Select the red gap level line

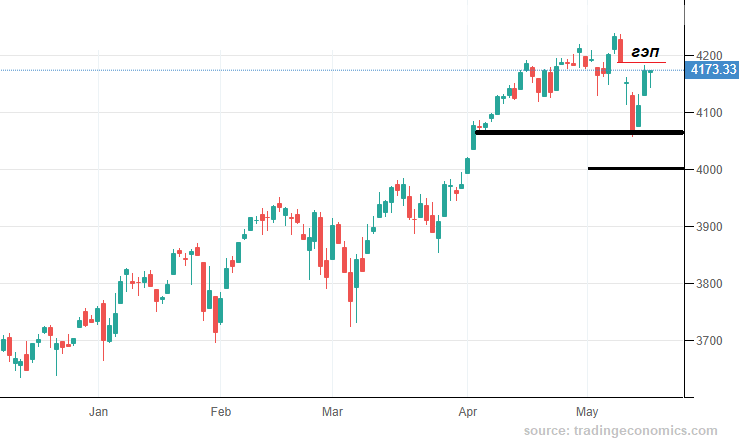(641, 62)
